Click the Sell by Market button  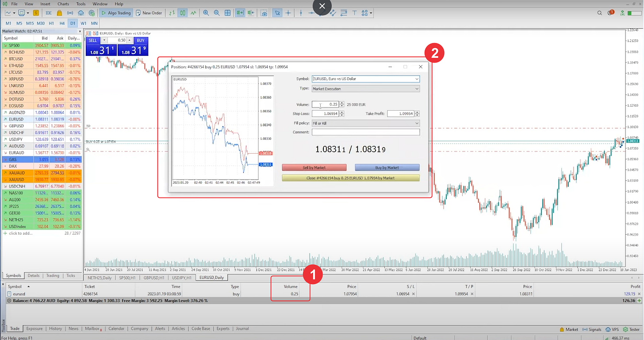point(314,168)
